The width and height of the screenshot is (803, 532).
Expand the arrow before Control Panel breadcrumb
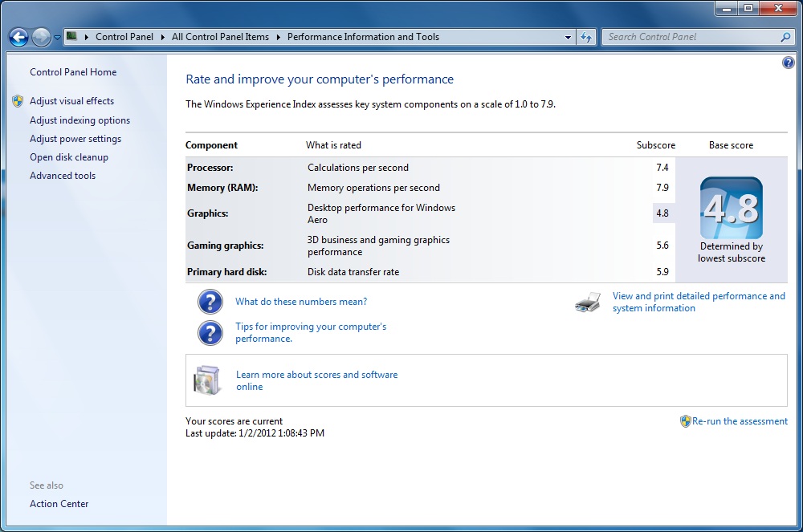coord(86,37)
